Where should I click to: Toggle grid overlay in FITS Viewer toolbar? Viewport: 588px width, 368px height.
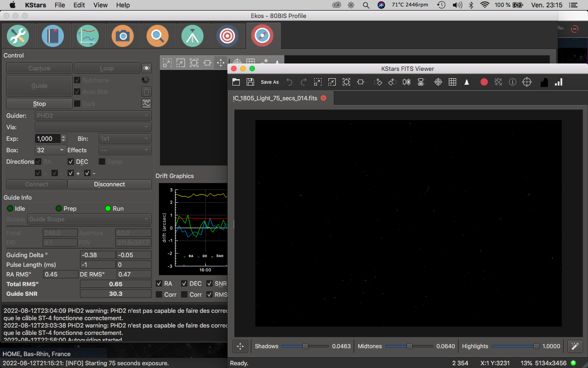click(452, 82)
